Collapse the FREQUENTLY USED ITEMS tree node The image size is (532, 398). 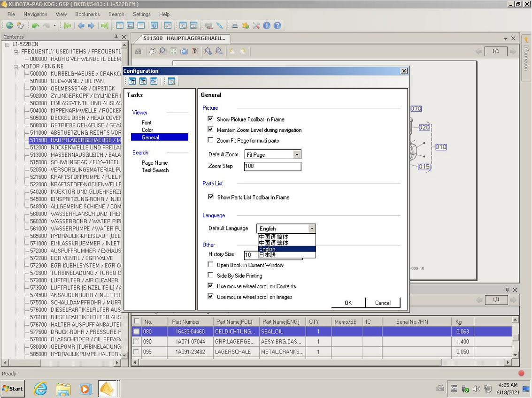pyautogui.click(x=16, y=52)
